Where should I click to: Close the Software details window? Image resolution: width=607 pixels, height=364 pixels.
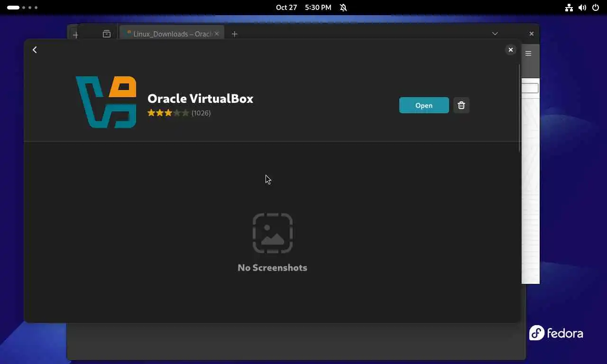[x=511, y=50]
